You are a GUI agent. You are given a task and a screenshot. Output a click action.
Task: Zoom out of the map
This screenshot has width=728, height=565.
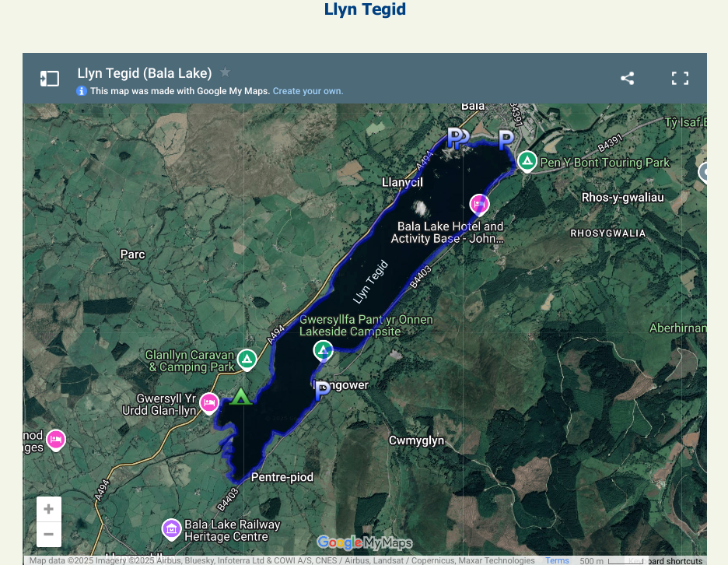pyautogui.click(x=48, y=534)
